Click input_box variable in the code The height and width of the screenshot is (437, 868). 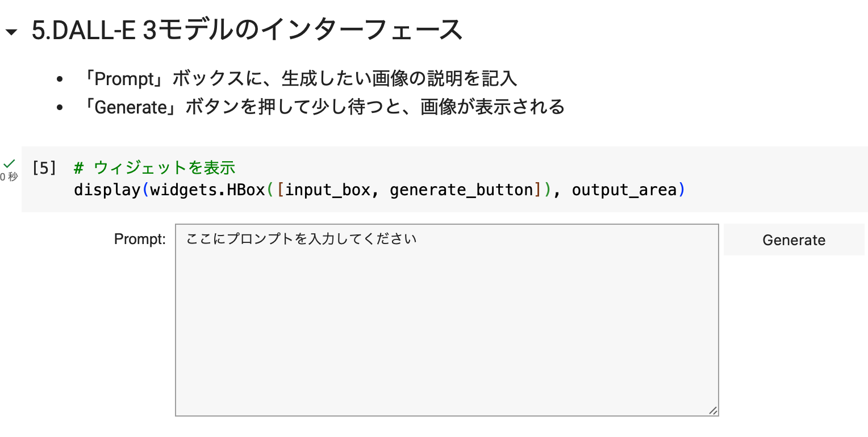(x=328, y=190)
